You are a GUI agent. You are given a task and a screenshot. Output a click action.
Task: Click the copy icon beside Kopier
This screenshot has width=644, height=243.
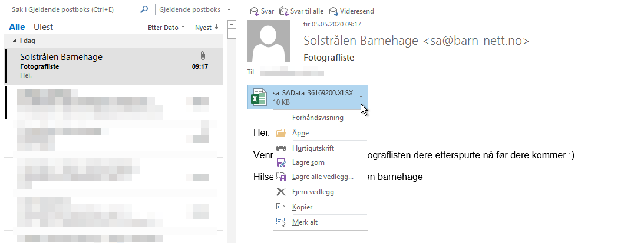coord(281,207)
